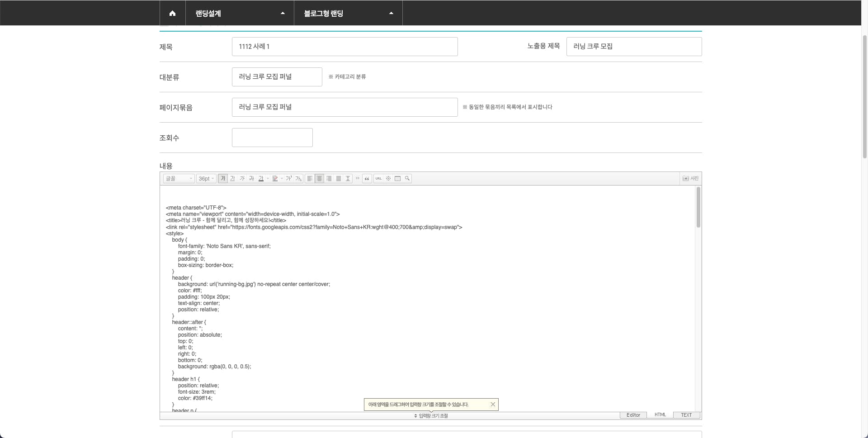
Task: Align text to the left
Action: tap(310, 179)
